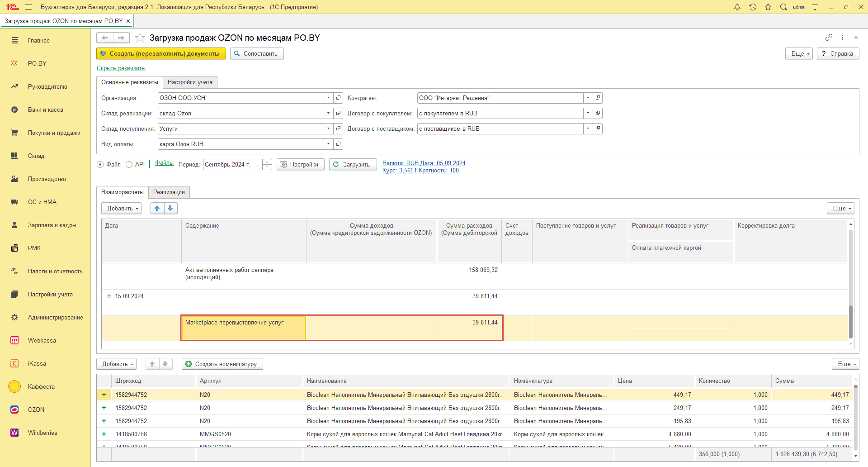
Task: Open the global search magnifier
Action: [783, 7]
